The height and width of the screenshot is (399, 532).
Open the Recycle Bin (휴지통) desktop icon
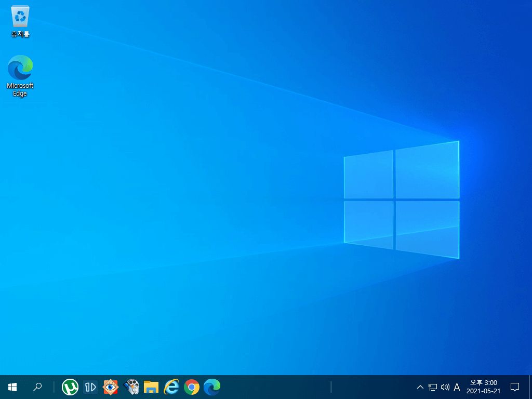point(20,21)
